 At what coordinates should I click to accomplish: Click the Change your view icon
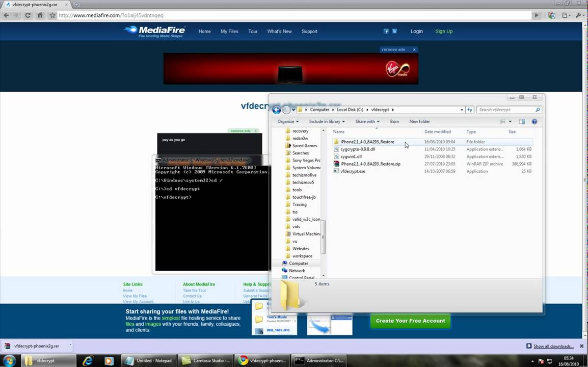pyautogui.click(x=502, y=121)
